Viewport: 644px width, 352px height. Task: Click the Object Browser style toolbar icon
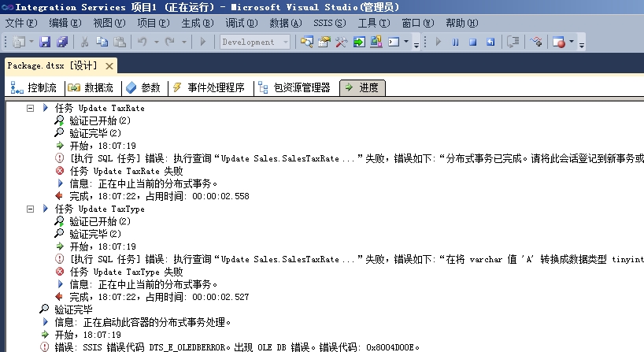click(376, 42)
